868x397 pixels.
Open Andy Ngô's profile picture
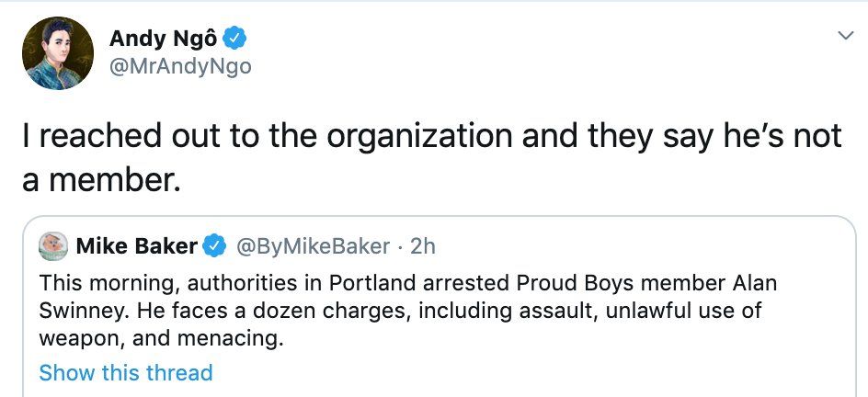pos(58,52)
